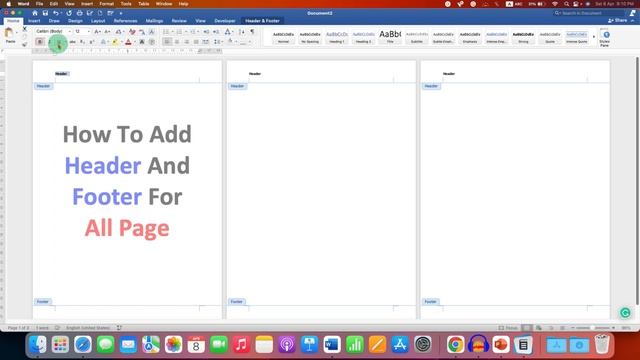Image resolution: width=640 pixels, height=360 pixels.
Task: Open the References ribbon tab
Action: pyautogui.click(x=125, y=21)
